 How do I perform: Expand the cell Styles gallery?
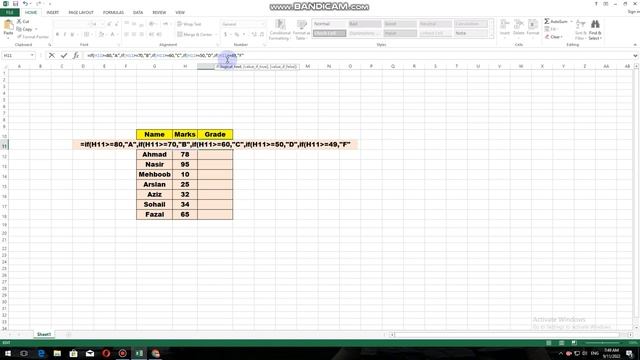(491, 37)
